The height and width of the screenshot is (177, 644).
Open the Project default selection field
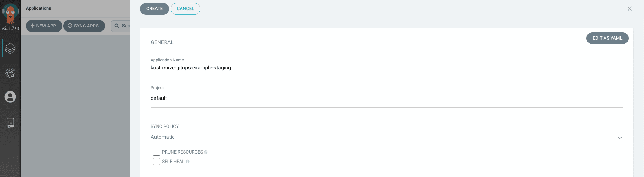click(386, 98)
